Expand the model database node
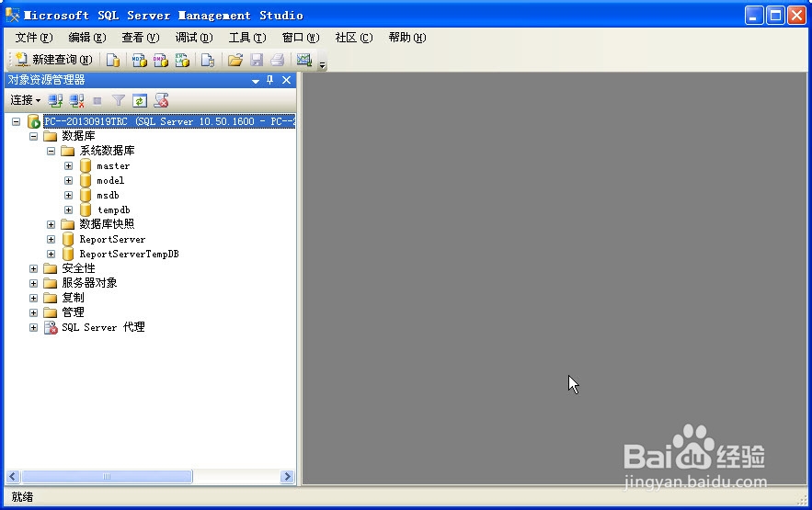812x510 pixels. tap(68, 180)
